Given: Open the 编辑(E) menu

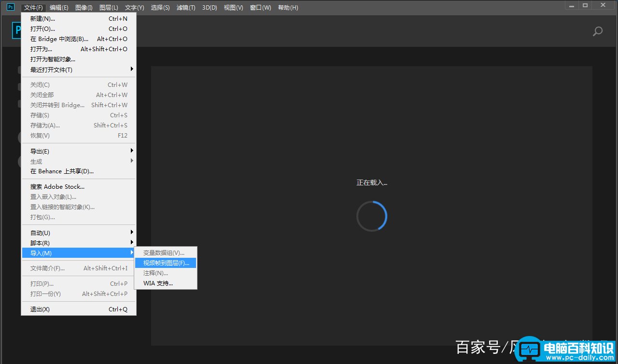Looking at the screenshot, I should click(x=59, y=8).
